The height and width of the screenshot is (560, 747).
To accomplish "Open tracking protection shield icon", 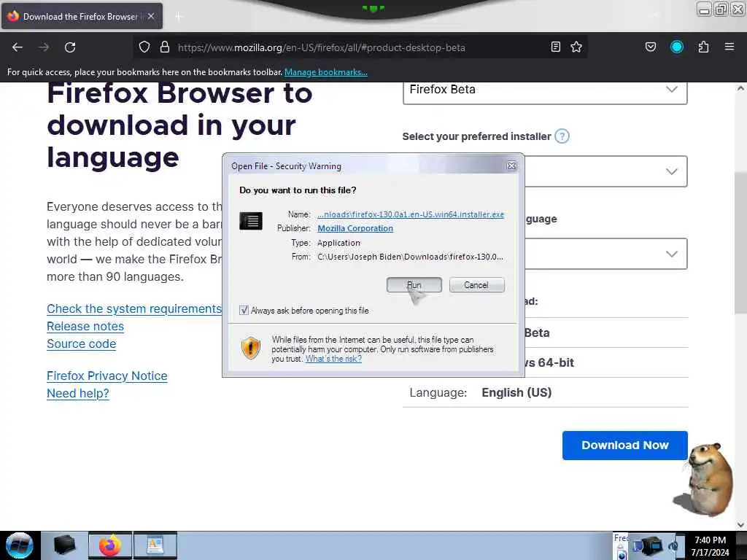I will 144,47.
